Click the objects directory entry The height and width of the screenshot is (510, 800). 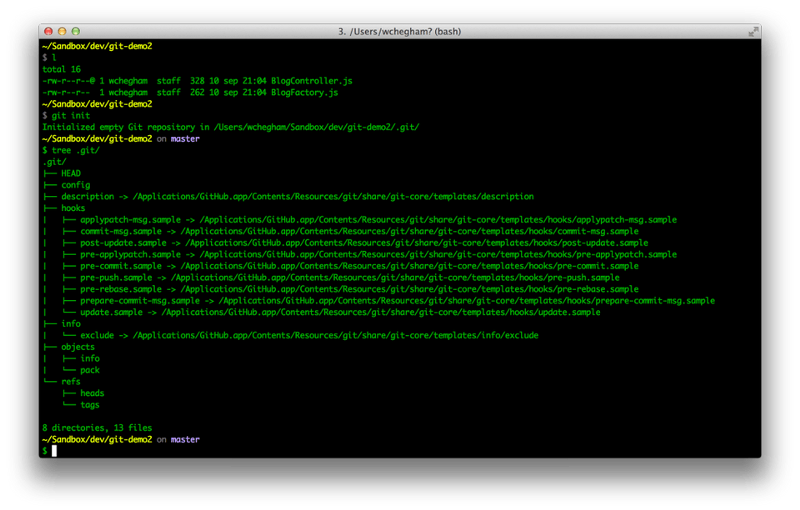78,347
